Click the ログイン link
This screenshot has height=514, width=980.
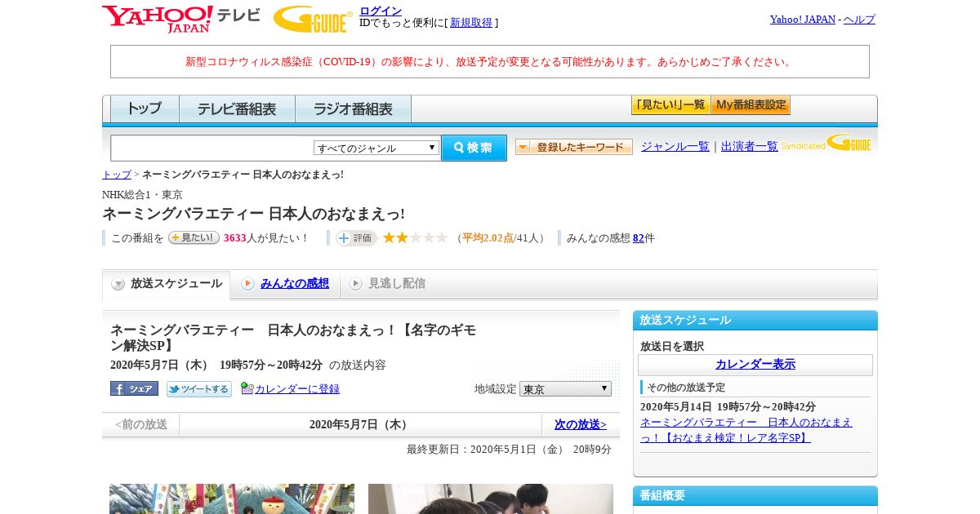coord(381,11)
